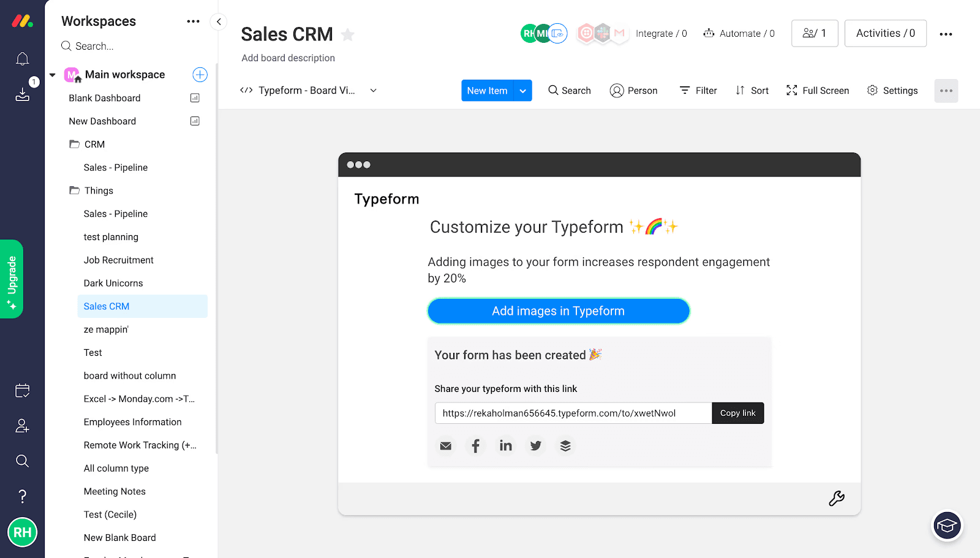980x558 pixels.
Task: Open Dark Unicorns board
Action: coord(113,283)
